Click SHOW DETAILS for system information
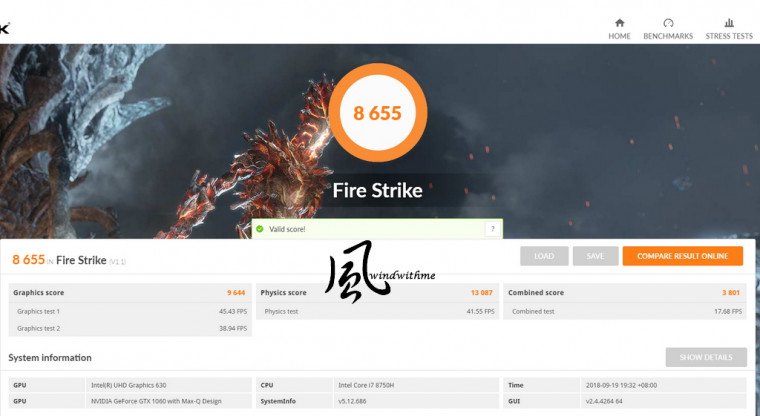 tap(706, 357)
